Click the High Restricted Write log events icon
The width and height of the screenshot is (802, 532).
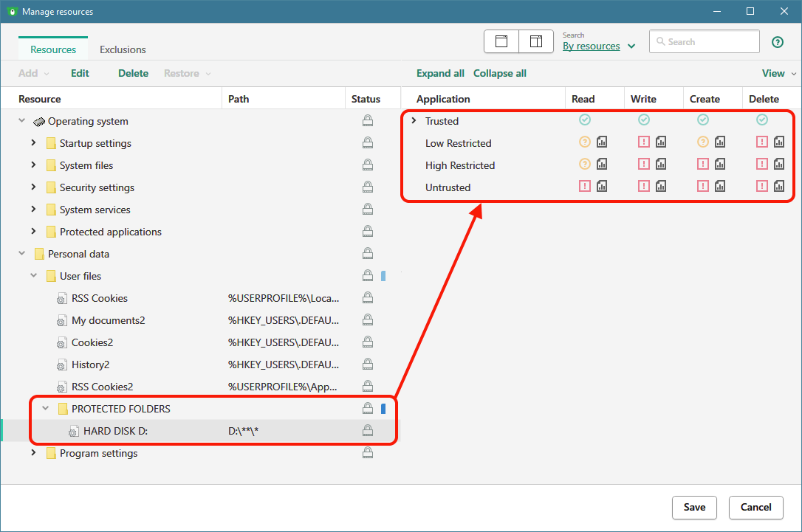point(661,165)
